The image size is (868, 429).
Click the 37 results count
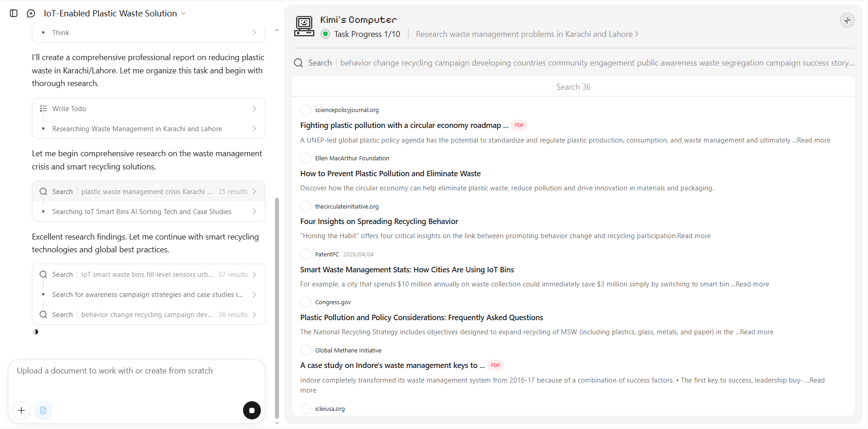pos(233,275)
